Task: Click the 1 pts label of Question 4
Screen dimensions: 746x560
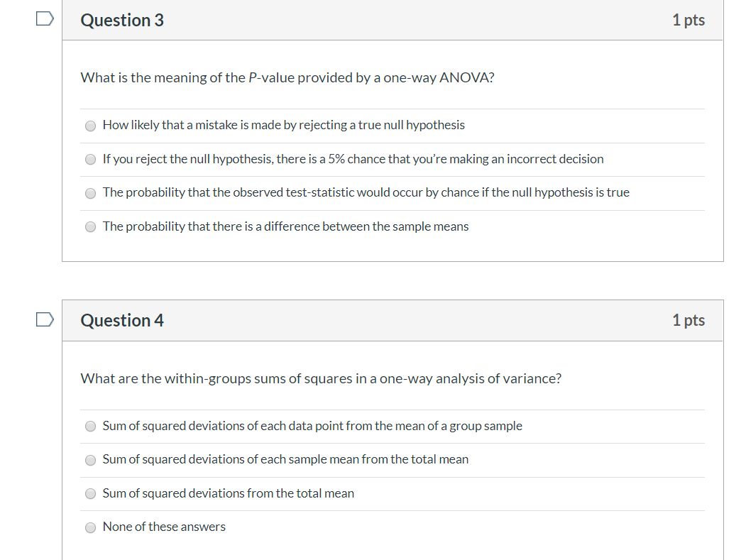Action: click(689, 320)
